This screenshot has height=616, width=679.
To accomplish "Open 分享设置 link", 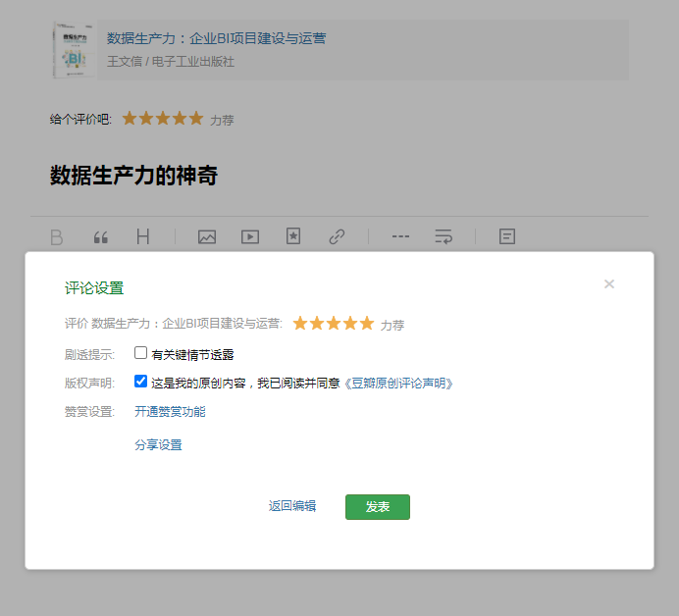I will pyautogui.click(x=158, y=445).
